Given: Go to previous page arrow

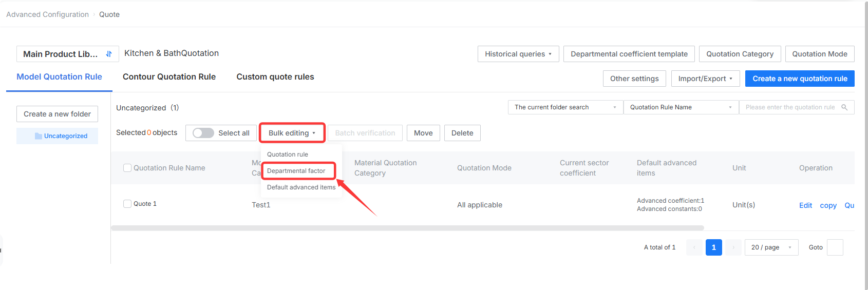Looking at the screenshot, I should point(694,247).
